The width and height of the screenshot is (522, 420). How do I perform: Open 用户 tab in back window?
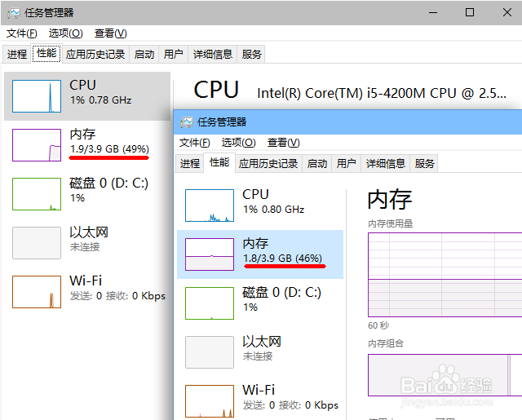coord(174,55)
